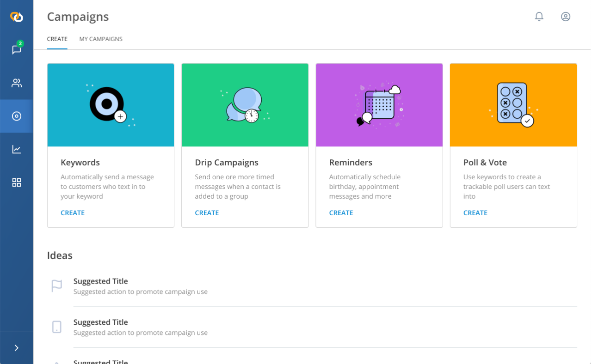This screenshot has width=592, height=364.
Task: Click Create link under Poll & Vote
Action: tap(475, 213)
